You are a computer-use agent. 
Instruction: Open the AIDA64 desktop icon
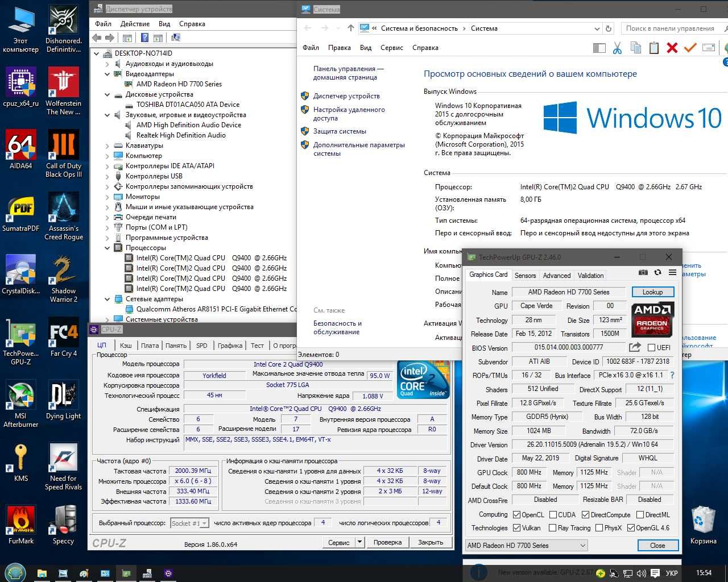[21, 149]
